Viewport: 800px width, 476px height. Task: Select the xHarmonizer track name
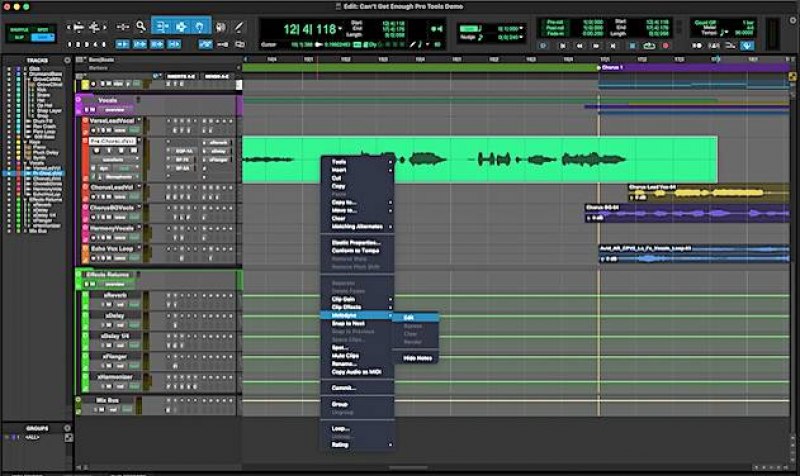[115, 377]
